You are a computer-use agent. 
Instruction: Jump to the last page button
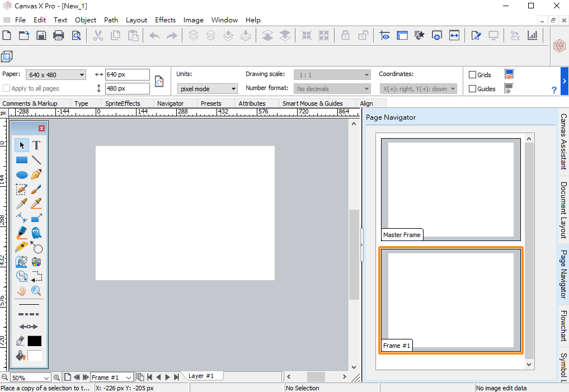(176, 377)
